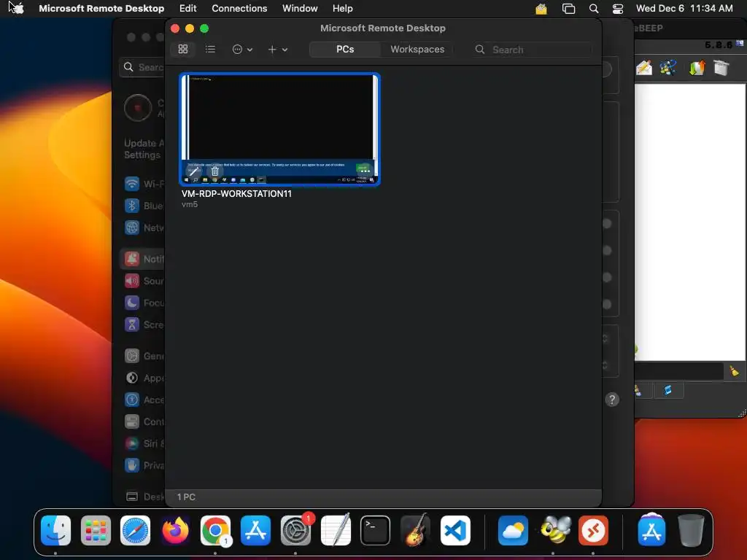
Task: Open Screen Time in System Settings sidebar
Action: click(144, 324)
